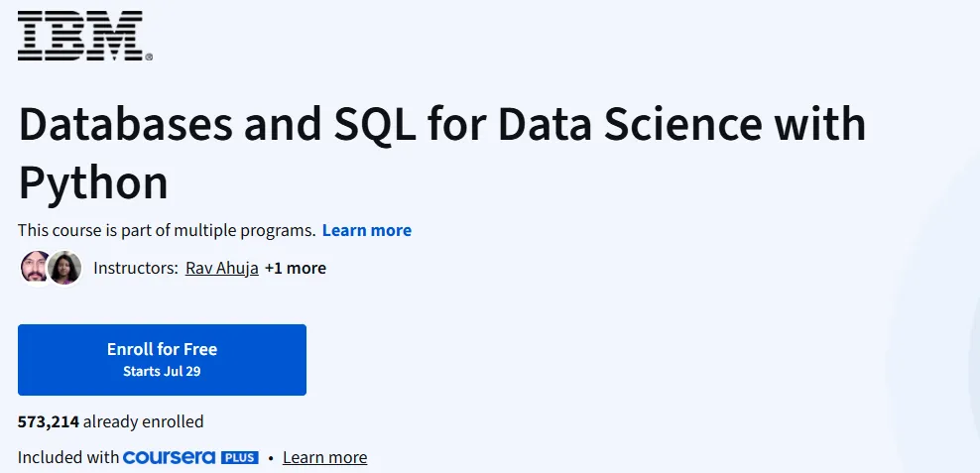Expand the +1 more instructors list

(296, 268)
